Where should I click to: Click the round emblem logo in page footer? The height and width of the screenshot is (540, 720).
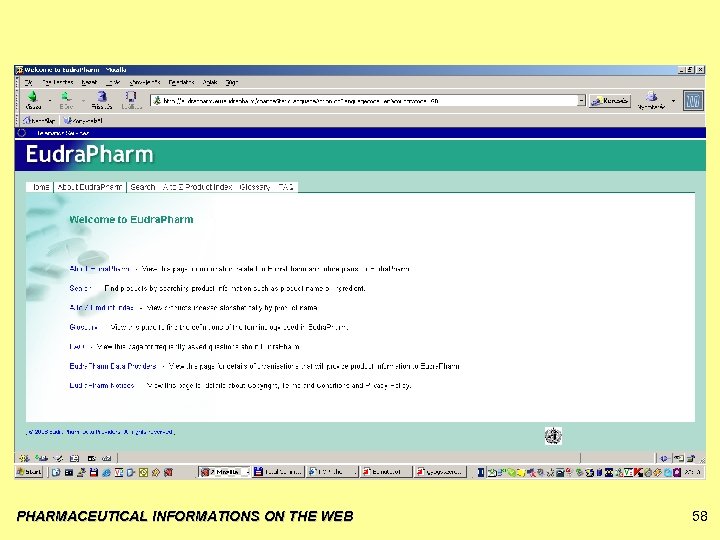(x=553, y=436)
